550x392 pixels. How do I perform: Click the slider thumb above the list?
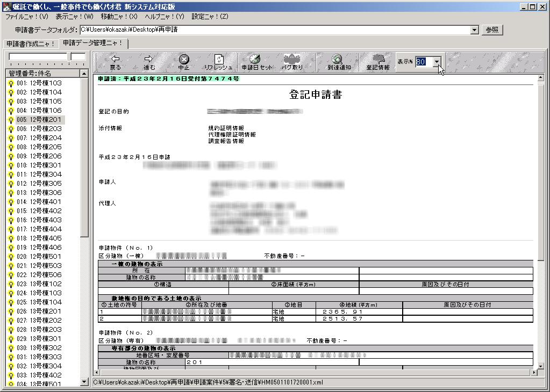(69, 57)
